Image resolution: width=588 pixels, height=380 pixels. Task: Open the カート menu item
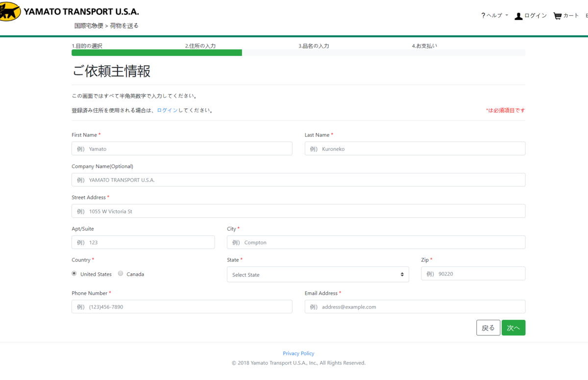click(571, 16)
